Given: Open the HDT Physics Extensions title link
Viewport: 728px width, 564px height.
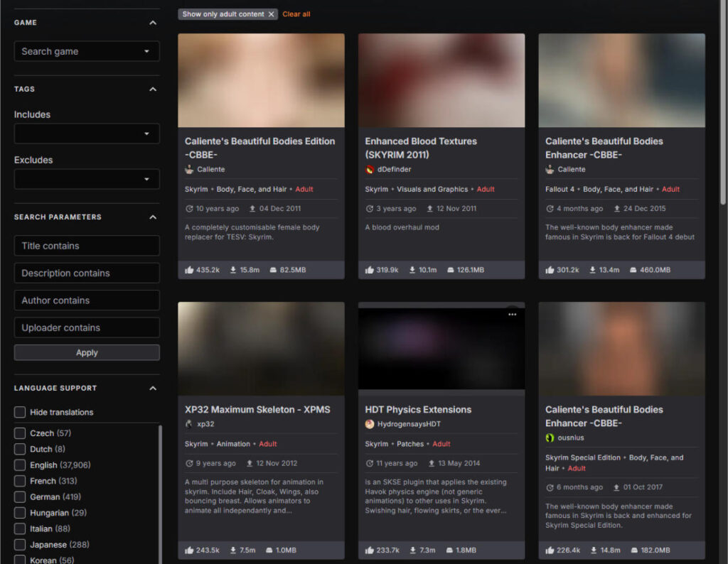Looking at the screenshot, I should pyautogui.click(x=418, y=410).
